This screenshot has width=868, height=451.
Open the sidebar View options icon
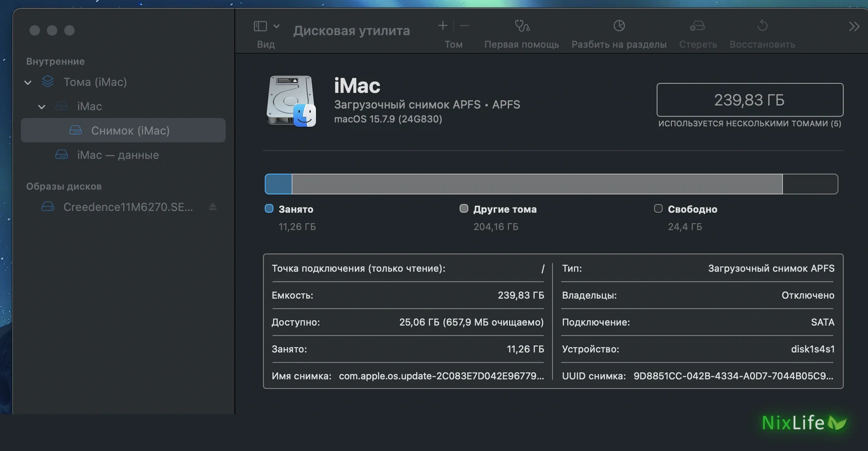pyautogui.click(x=260, y=26)
